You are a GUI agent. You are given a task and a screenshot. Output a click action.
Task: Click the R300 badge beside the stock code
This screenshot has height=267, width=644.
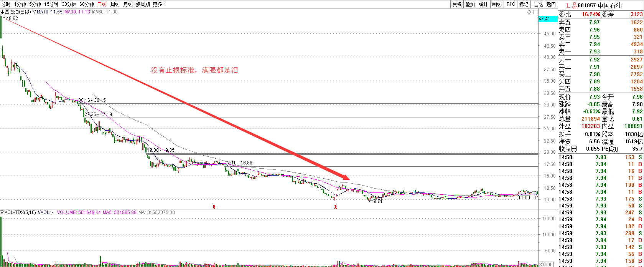pyautogui.click(x=574, y=5)
